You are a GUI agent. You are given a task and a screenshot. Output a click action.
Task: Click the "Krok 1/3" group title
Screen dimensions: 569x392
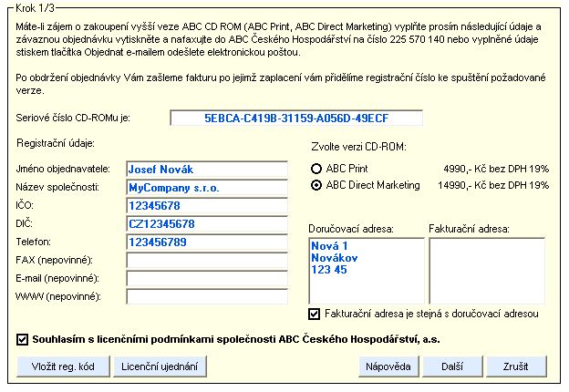tap(35, 8)
